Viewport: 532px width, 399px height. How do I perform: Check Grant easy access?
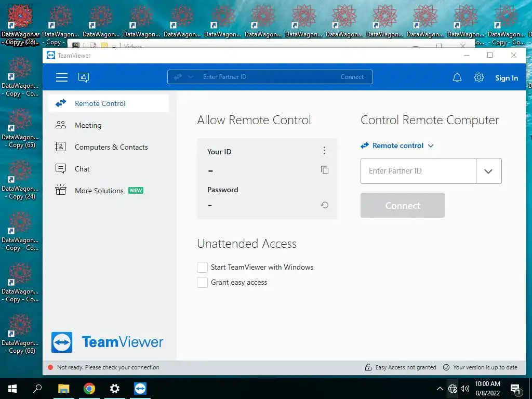click(202, 282)
